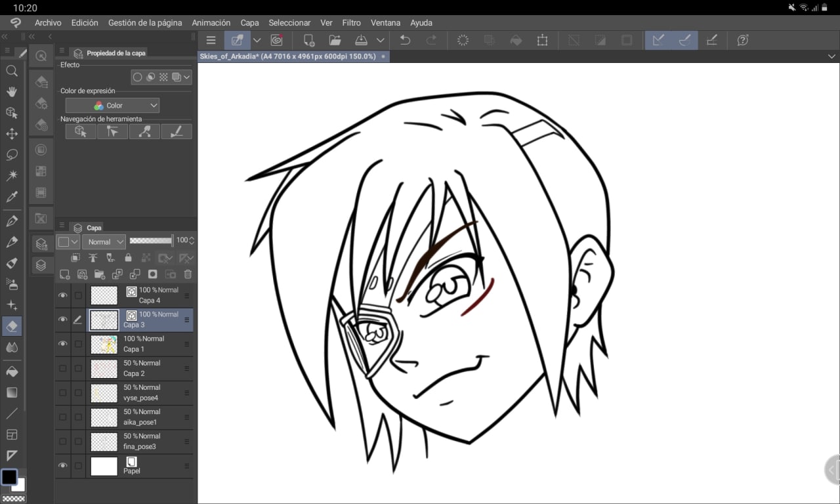Click the Redo arrow in command bar
840x504 pixels.
pos(431,40)
